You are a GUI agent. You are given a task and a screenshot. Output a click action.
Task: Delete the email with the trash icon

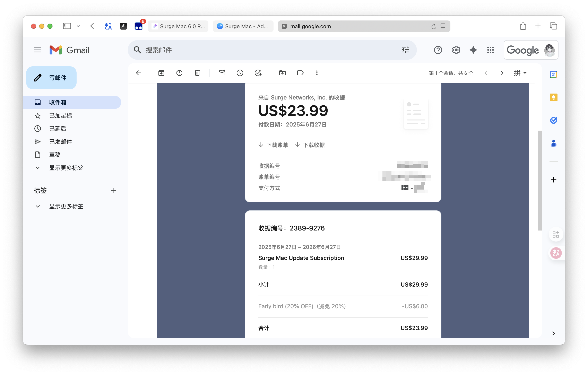197,73
